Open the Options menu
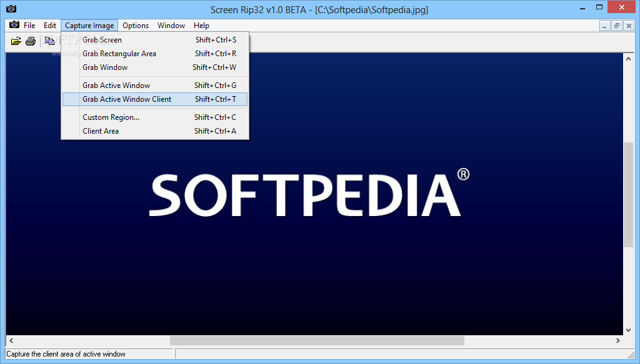The width and height of the screenshot is (640, 364). [136, 25]
